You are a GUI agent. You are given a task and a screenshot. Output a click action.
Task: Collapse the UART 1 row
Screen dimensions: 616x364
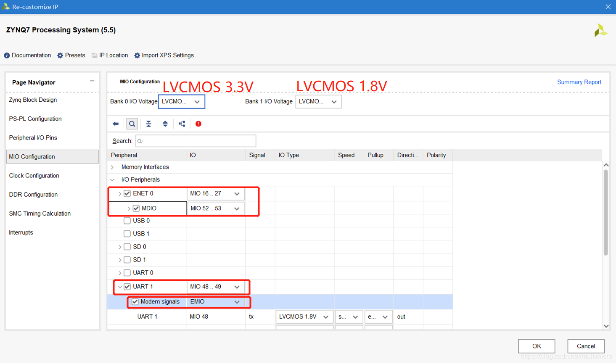tap(120, 287)
